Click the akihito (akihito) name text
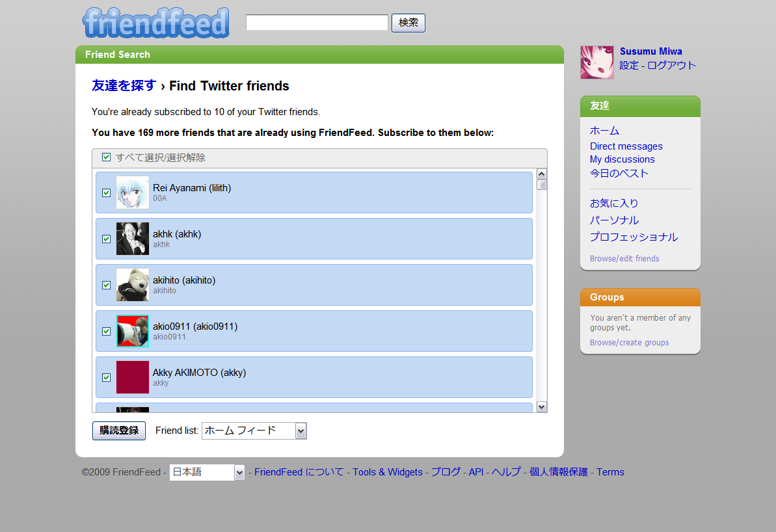The image size is (776, 532). (x=184, y=280)
